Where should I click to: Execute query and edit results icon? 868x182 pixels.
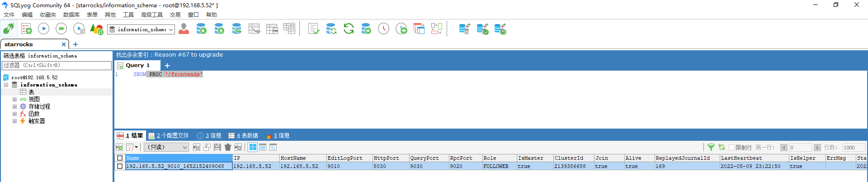point(79,29)
